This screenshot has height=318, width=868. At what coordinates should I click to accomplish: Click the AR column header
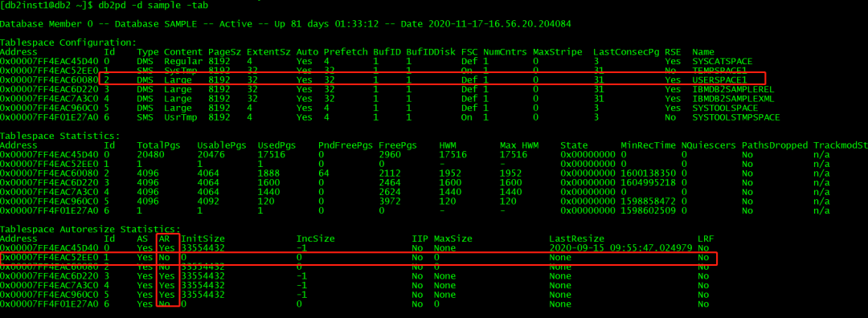coord(165,238)
